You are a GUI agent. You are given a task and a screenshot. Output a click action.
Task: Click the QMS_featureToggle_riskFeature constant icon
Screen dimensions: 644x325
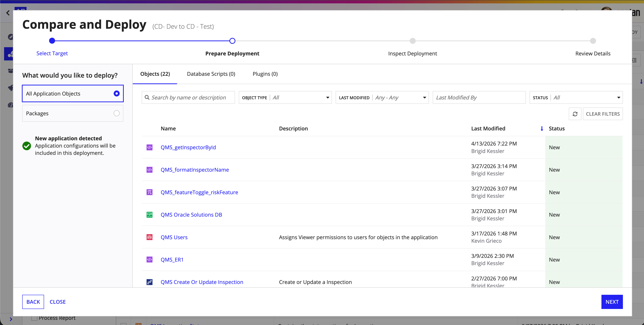149,192
